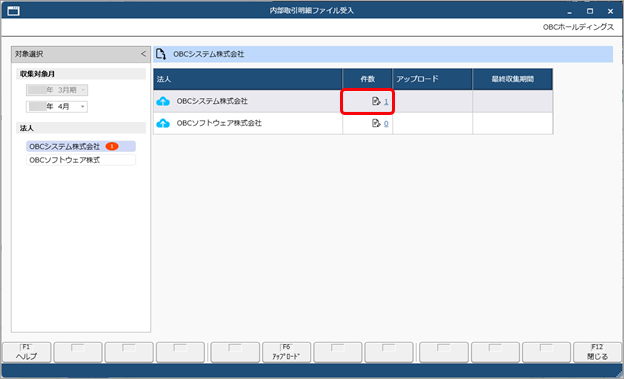
Task: Close the window with X button
Action: click(610, 11)
